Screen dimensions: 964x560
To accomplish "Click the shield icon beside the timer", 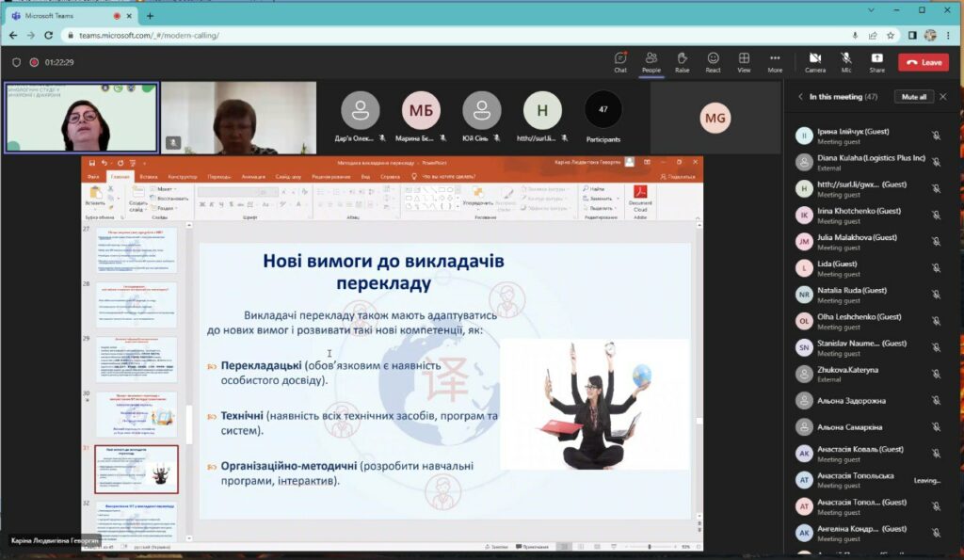I will (x=16, y=62).
